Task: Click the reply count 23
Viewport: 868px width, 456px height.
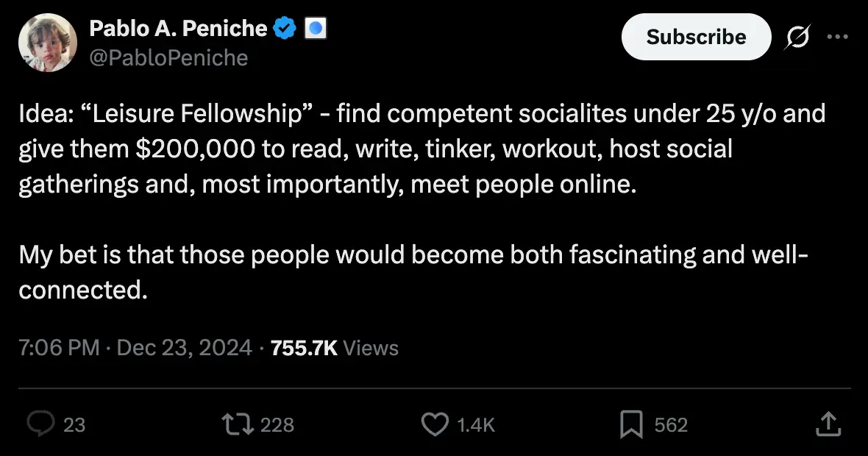Action: 74,424
